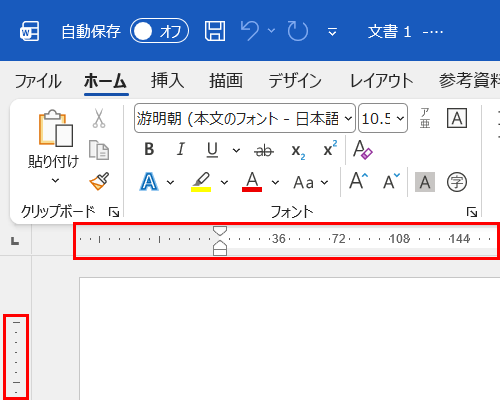Select the Format Painter brush icon
The width and height of the screenshot is (500, 400).
click(x=99, y=181)
